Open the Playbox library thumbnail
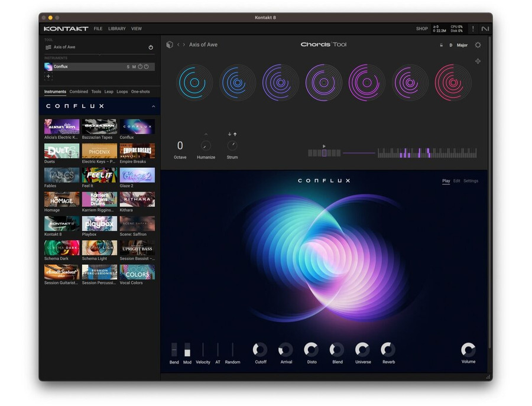The width and height of the screenshot is (532, 406). pyautogui.click(x=99, y=223)
